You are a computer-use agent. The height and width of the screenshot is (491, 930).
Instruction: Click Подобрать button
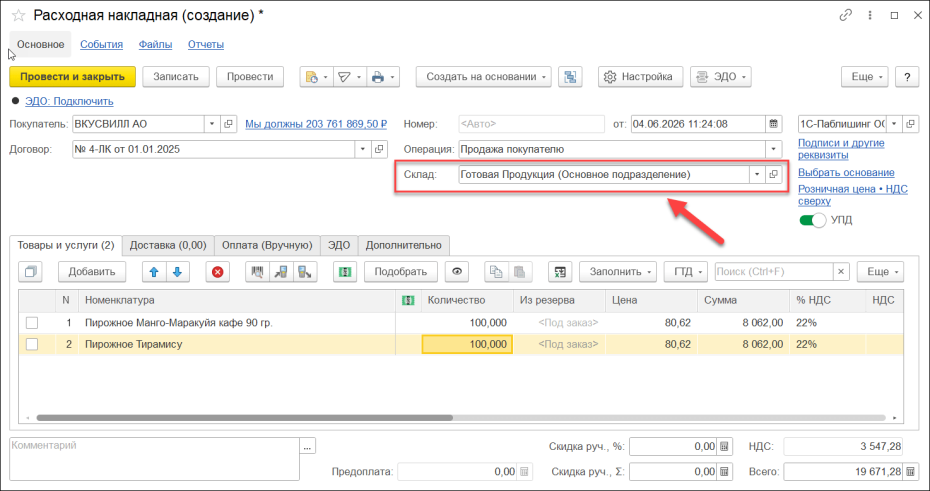pyautogui.click(x=401, y=272)
